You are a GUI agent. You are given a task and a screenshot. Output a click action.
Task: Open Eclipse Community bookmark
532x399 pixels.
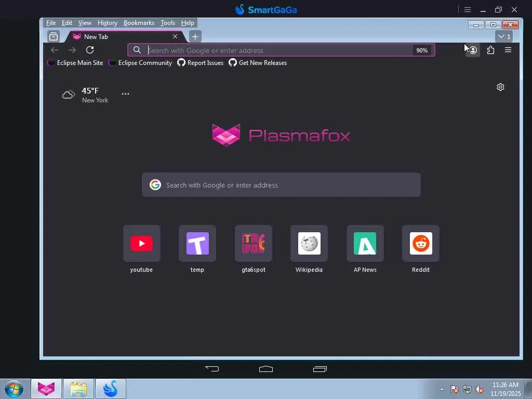[140, 63]
